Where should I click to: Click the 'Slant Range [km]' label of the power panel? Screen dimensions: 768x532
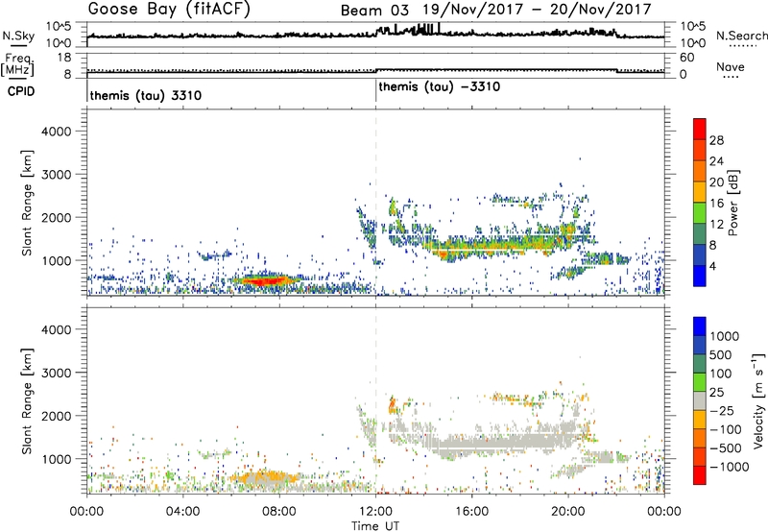pos(27,203)
